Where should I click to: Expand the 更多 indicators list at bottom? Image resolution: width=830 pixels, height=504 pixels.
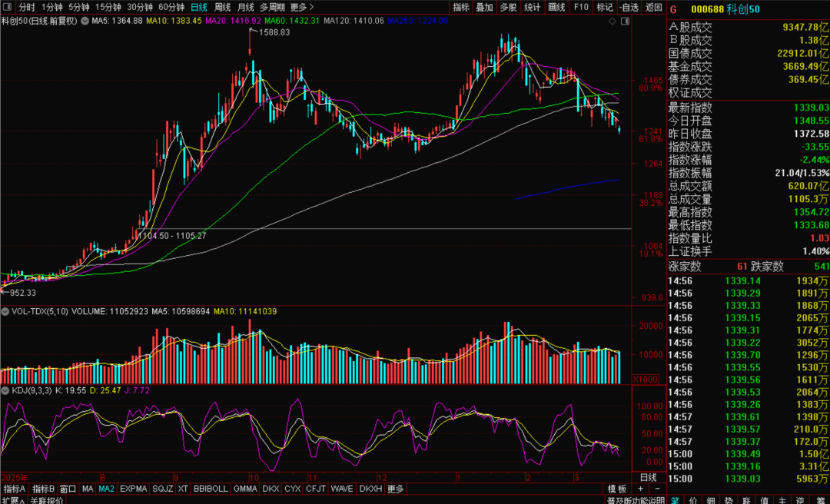(x=396, y=489)
